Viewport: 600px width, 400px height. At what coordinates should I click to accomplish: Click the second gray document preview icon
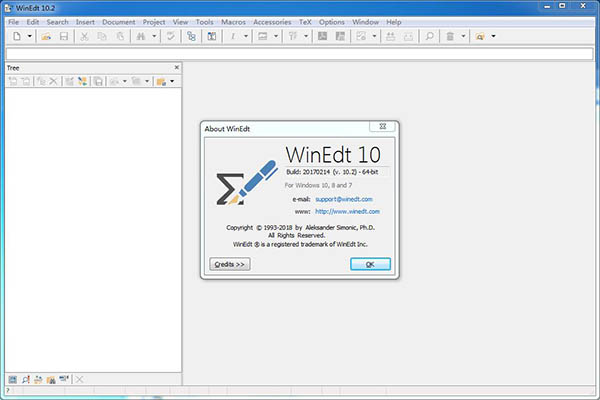point(340,36)
